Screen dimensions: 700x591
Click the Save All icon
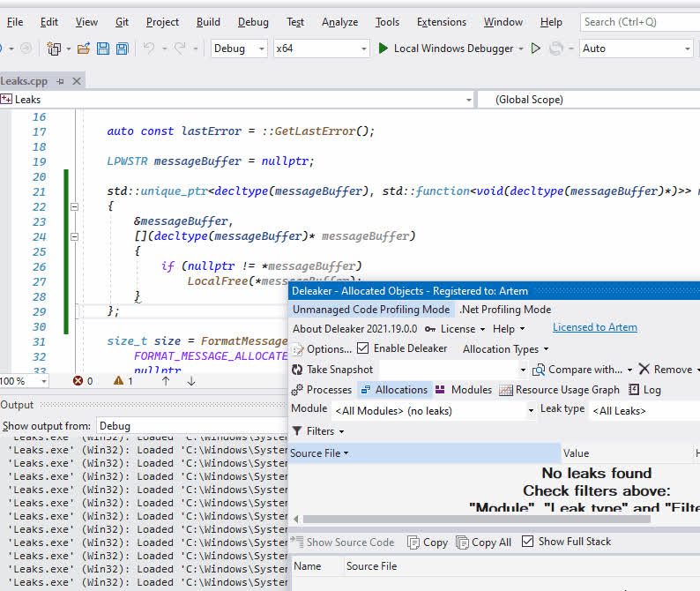122,49
